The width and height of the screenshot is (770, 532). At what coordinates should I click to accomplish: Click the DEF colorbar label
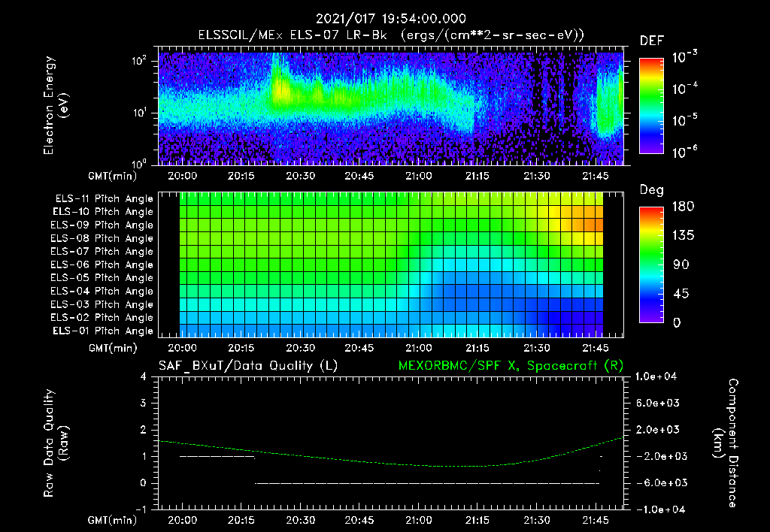coord(652,41)
